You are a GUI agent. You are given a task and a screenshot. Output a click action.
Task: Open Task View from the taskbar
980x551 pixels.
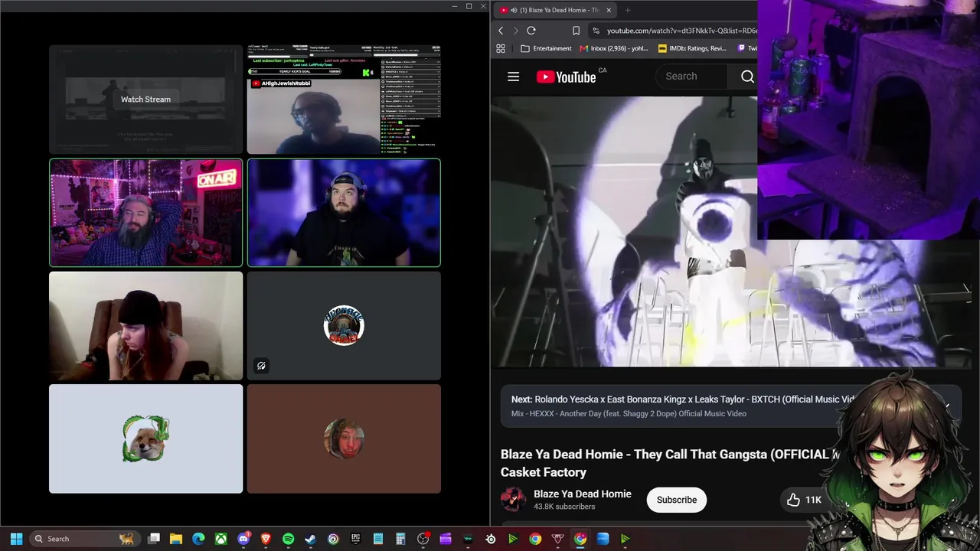[154, 539]
